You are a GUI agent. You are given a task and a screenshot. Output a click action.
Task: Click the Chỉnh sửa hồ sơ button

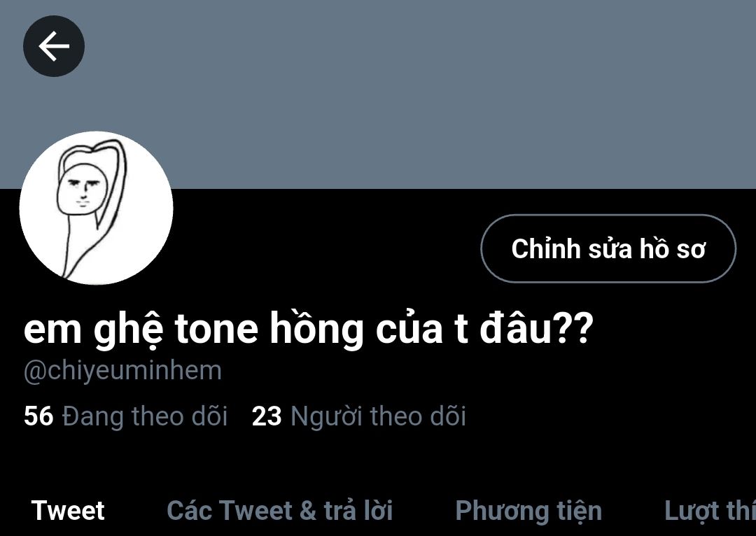pyautogui.click(x=608, y=248)
